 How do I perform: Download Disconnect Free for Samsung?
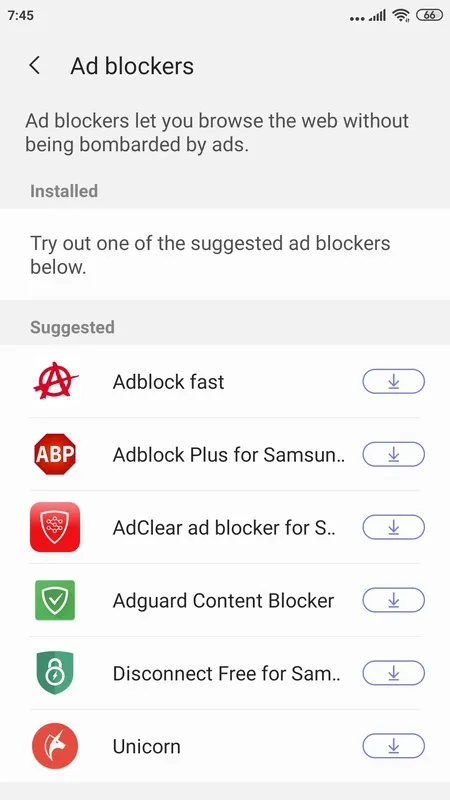393,673
